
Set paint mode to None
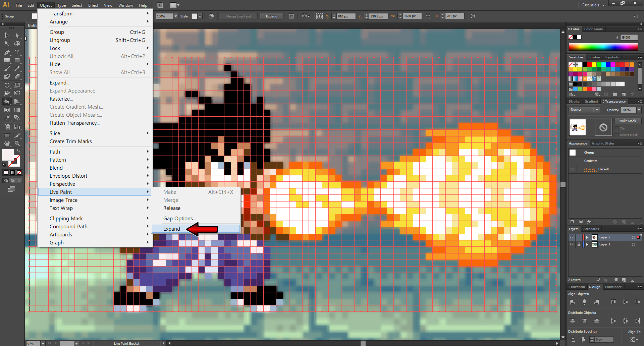(x=19, y=173)
